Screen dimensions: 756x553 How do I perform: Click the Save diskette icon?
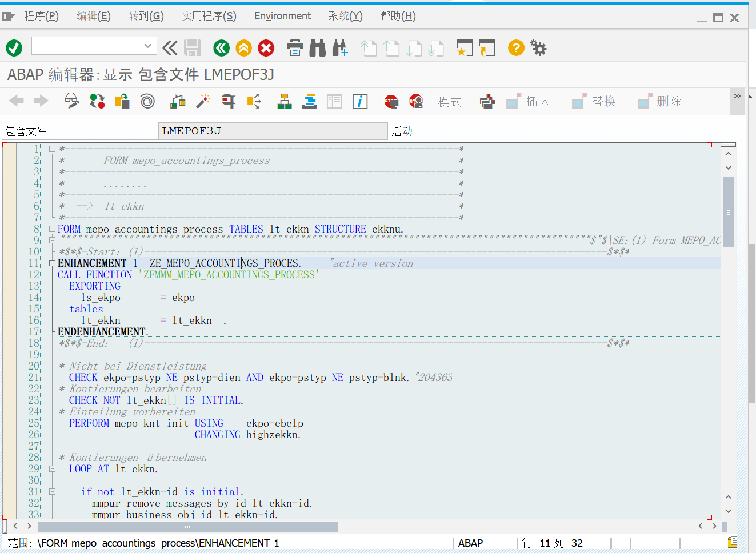192,48
